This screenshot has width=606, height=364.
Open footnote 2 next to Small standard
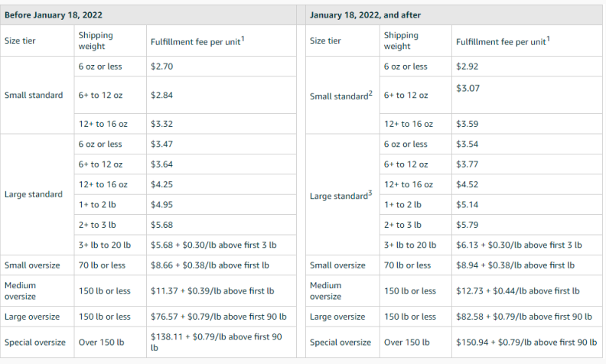(x=370, y=93)
